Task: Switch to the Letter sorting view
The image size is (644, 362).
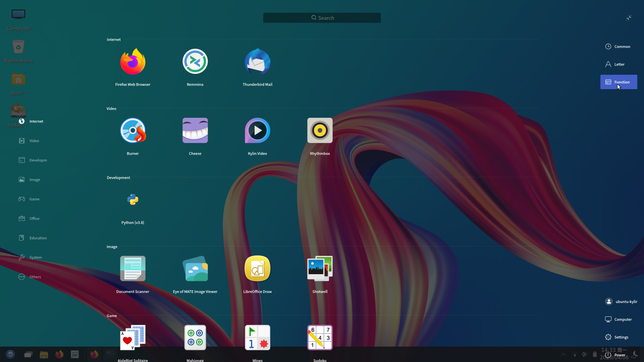Action: [619, 64]
